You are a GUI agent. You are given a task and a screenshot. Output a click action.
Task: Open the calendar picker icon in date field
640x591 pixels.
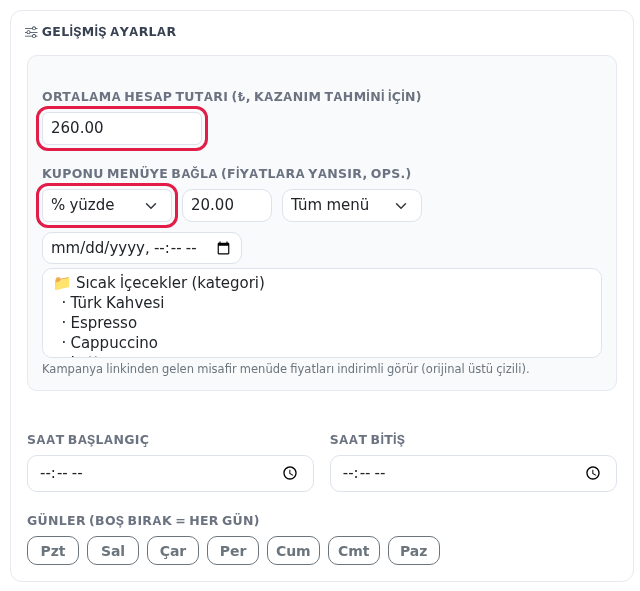223,248
